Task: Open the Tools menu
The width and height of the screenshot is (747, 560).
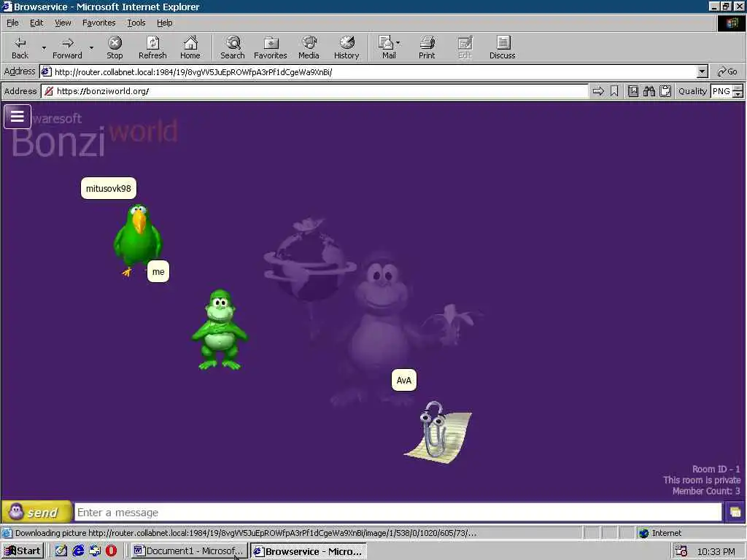Action: pos(136,23)
